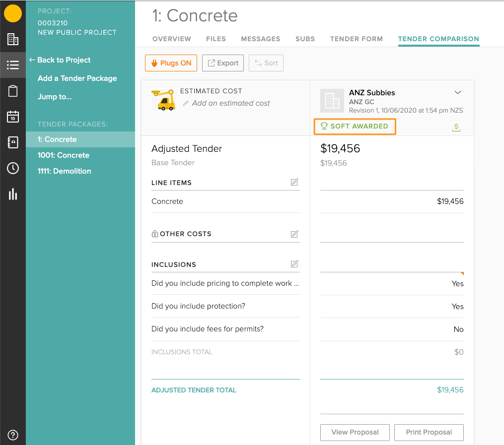Edit the Inclusions section
504x445 pixels.
pyautogui.click(x=294, y=264)
